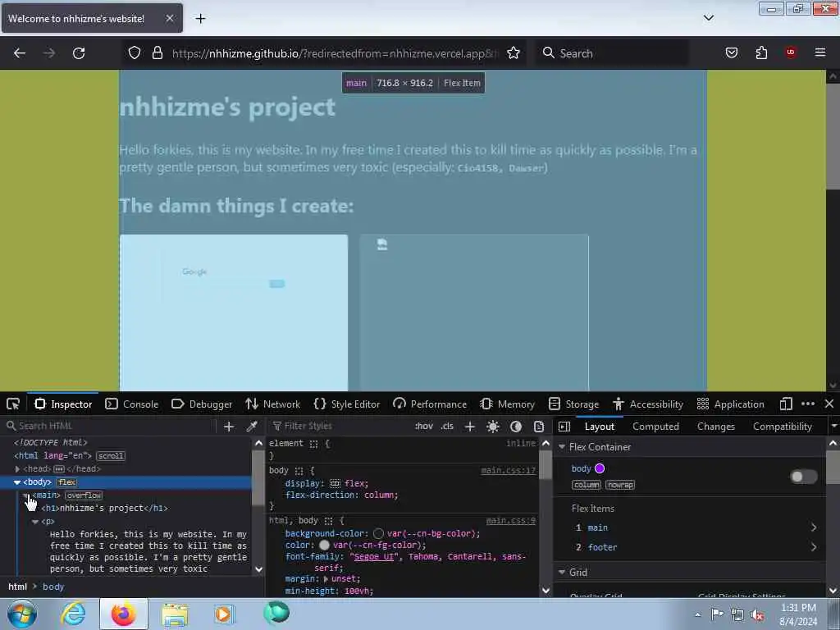Toggle .cls classes panel
The image size is (840, 630).
[447, 427]
